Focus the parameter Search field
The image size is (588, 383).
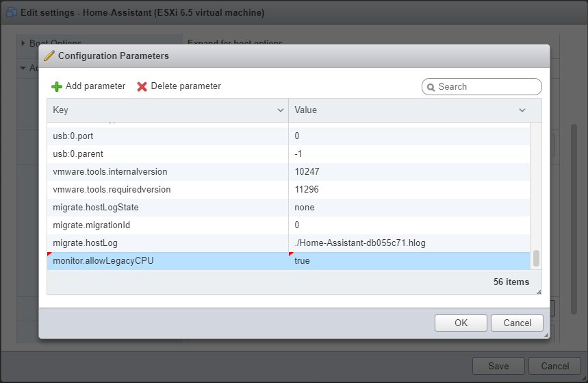coord(487,87)
